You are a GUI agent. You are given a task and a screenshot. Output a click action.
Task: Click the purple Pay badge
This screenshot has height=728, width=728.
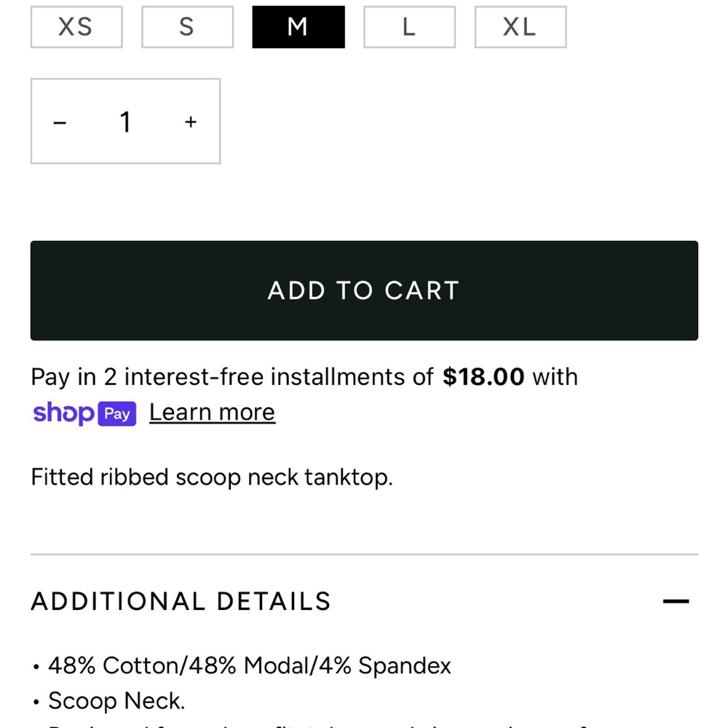click(117, 414)
